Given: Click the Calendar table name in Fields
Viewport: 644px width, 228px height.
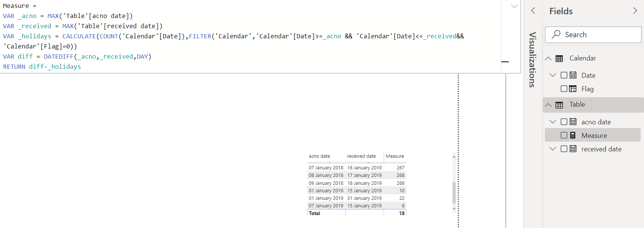Looking at the screenshot, I should (582, 58).
